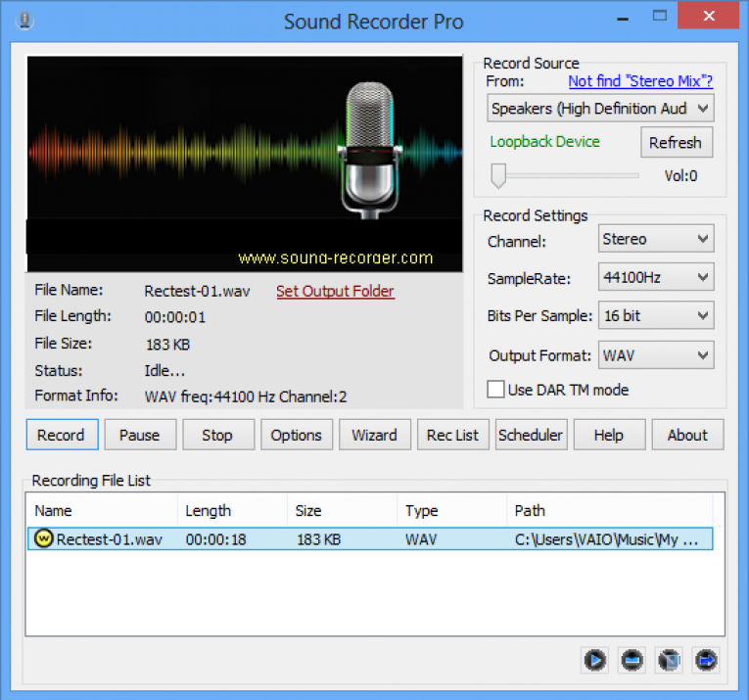Click the Set Output Folder link
Screen dimensions: 749x700
tap(335, 292)
